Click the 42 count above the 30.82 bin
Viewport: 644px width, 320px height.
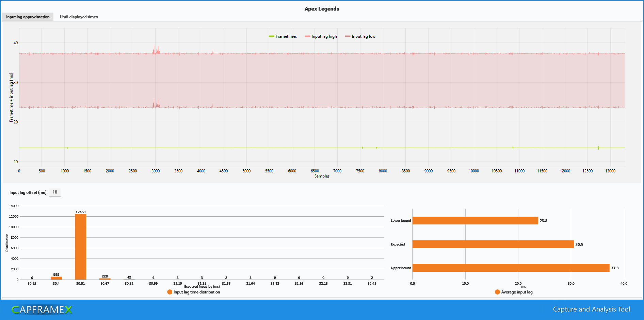(x=129, y=277)
